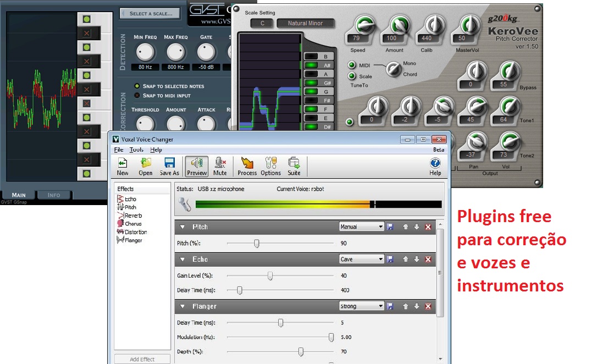Click the Help icon in Voxal
The image size is (608, 364).
[x=435, y=163]
